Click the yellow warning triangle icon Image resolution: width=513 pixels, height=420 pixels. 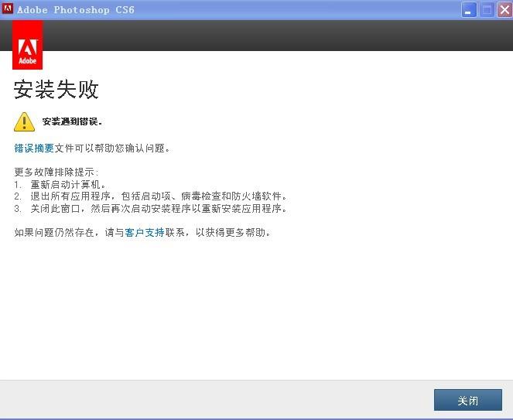tap(24, 121)
